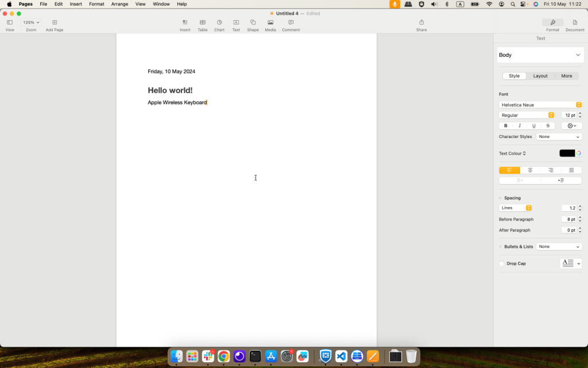Viewport: 588px width, 368px height.
Task: Switch to the Layout tab
Action: [x=540, y=75]
